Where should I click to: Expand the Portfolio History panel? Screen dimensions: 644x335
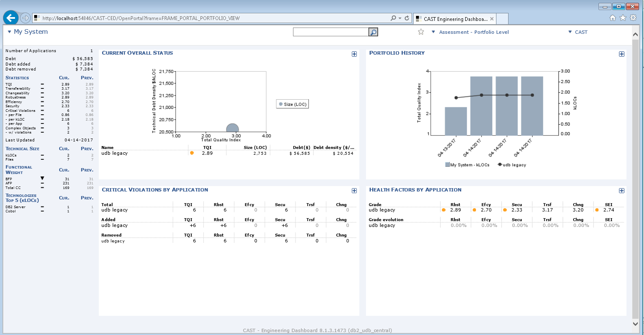pyautogui.click(x=621, y=54)
